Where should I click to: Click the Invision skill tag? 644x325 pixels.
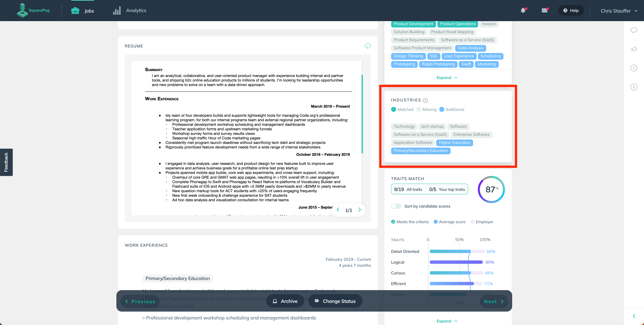(x=489, y=24)
